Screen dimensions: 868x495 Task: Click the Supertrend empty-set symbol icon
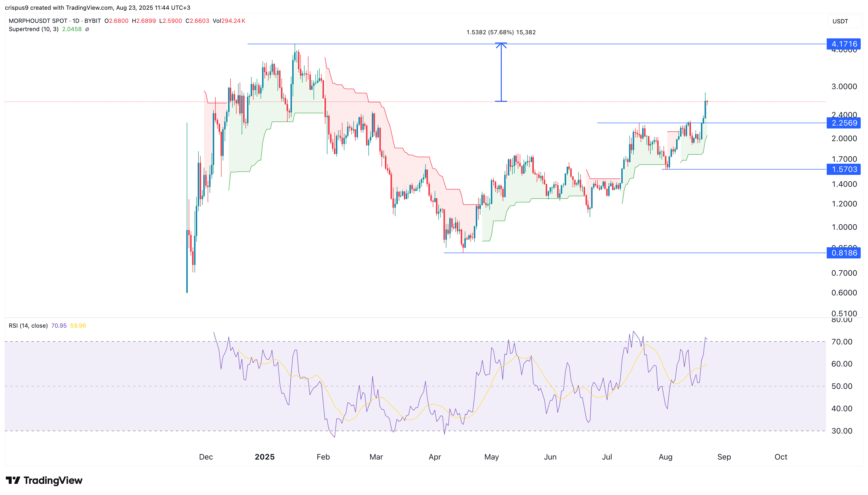[x=87, y=29]
